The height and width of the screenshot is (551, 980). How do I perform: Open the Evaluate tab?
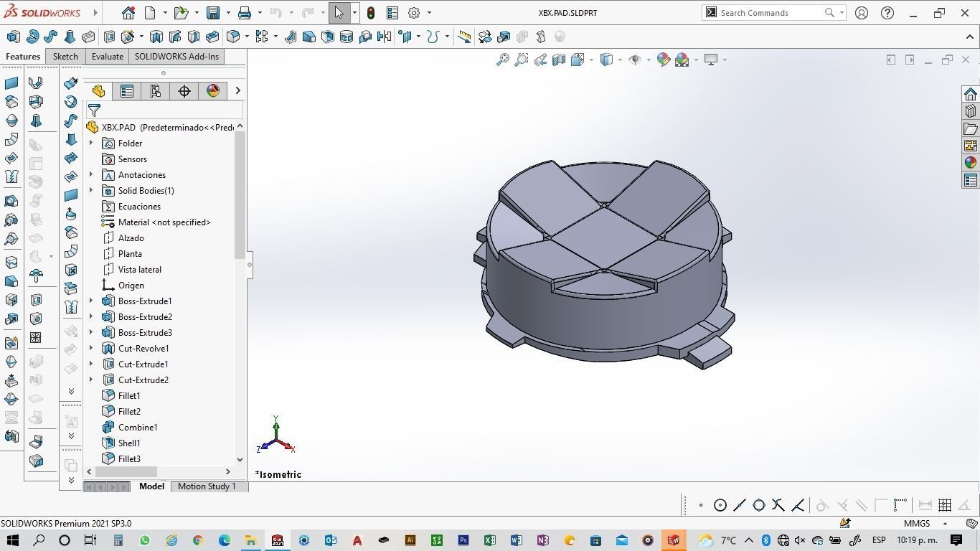pyautogui.click(x=108, y=57)
